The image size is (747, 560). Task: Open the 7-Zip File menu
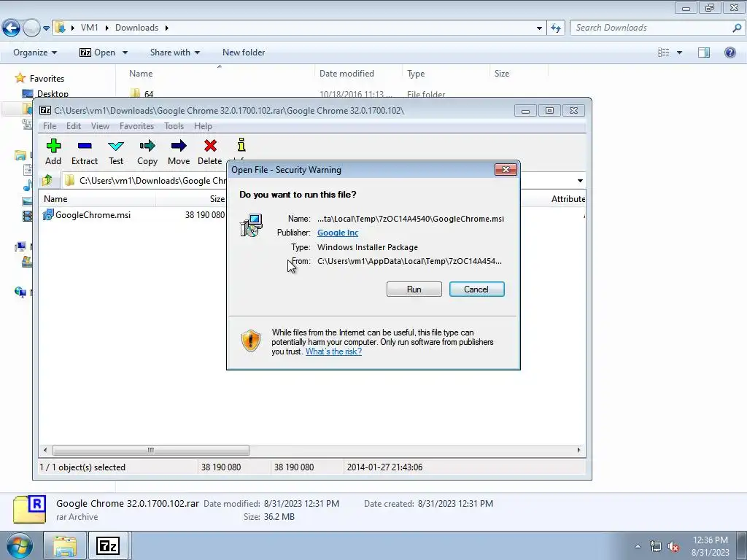(x=50, y=126)
